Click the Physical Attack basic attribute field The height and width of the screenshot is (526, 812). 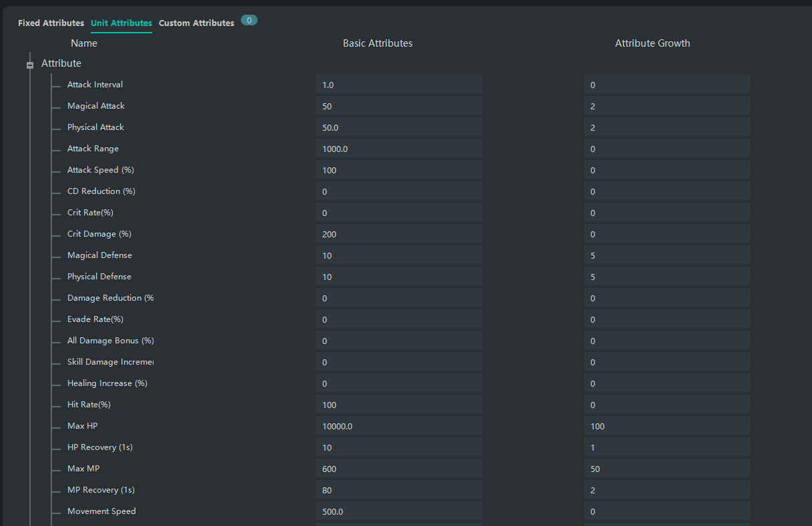click(398, 127)
